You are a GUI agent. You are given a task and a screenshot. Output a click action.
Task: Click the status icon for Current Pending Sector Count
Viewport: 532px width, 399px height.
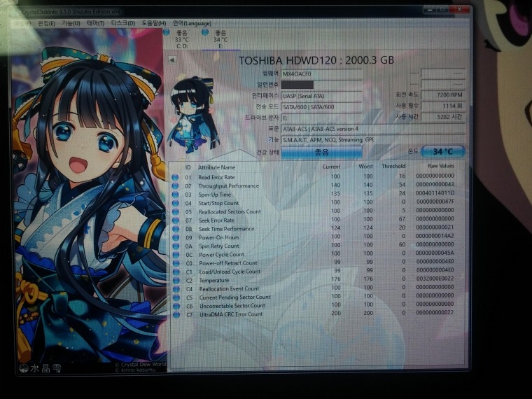176,297
